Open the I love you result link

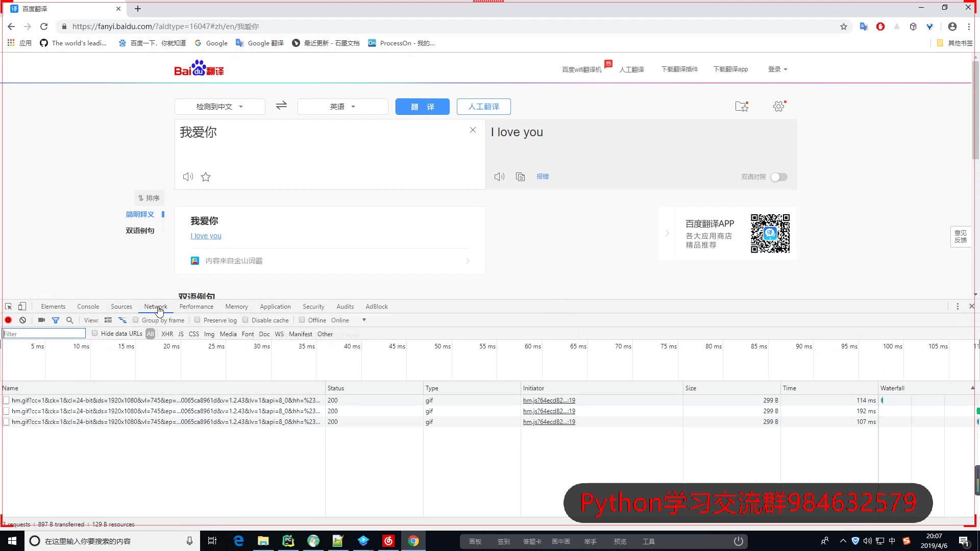click(206, 236)
